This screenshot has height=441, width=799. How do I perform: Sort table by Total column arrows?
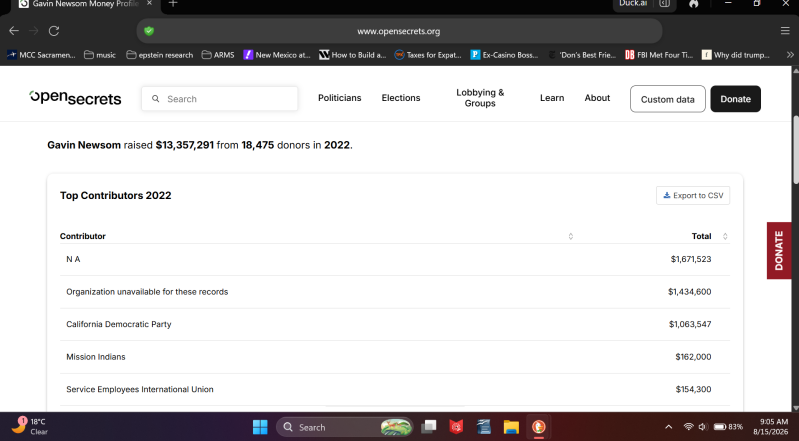(725, 236)
